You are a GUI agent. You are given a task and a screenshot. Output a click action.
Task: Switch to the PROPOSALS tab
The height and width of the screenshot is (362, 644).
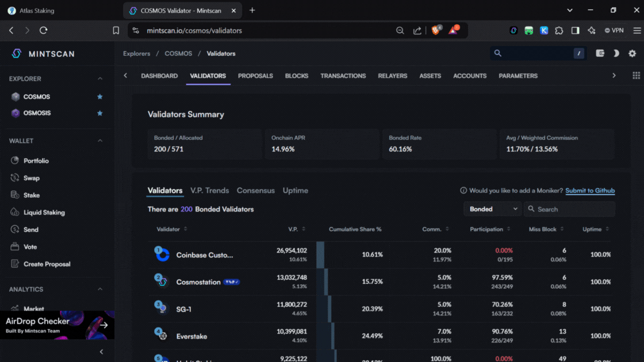click(255, 76)
